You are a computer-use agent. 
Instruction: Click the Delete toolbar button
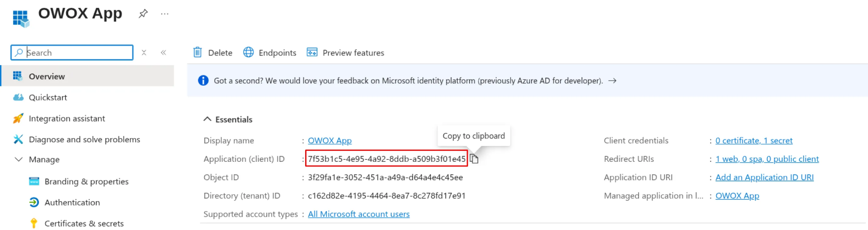[213, 53]
